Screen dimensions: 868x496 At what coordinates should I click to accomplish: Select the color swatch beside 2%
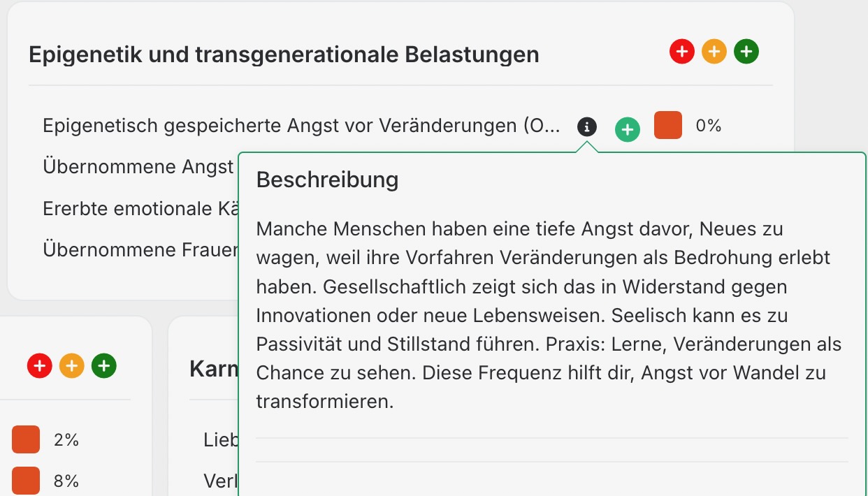click(x=26, y=439)
